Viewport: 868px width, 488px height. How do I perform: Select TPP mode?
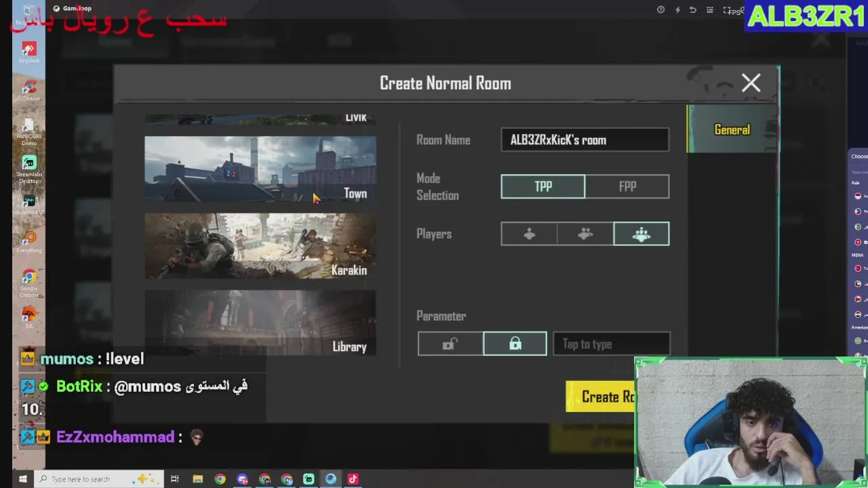click(x=542, y=186)
